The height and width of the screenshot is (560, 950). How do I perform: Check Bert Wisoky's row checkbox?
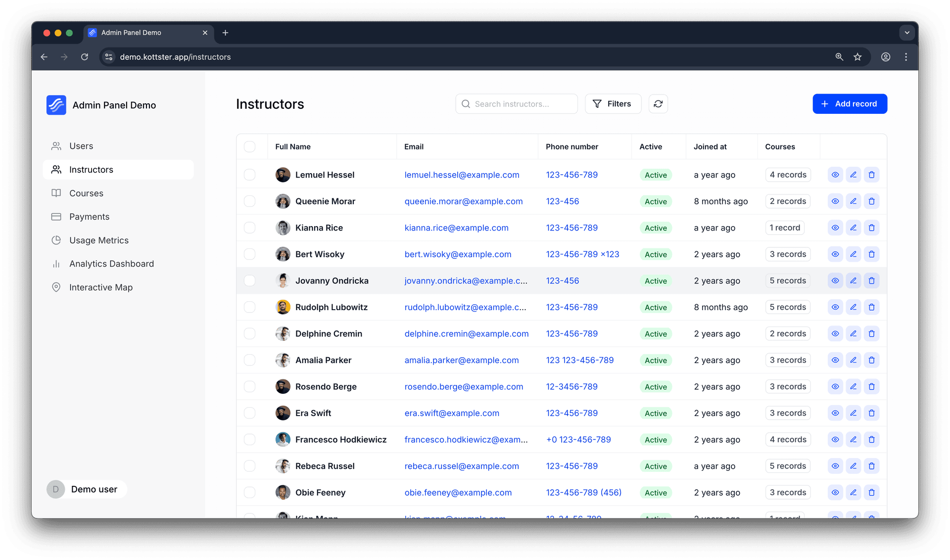point(250,254)
